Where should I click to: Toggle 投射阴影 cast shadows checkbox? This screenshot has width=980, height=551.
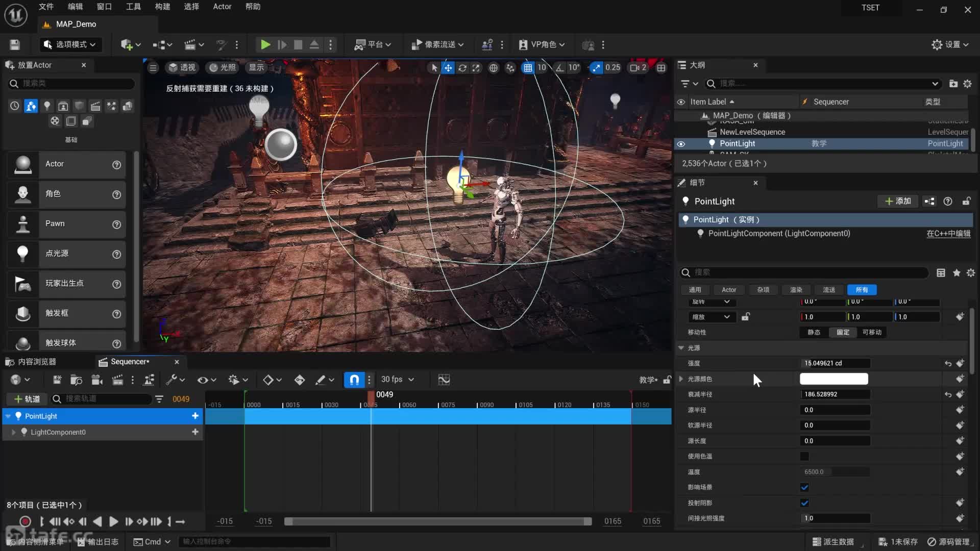804,503
